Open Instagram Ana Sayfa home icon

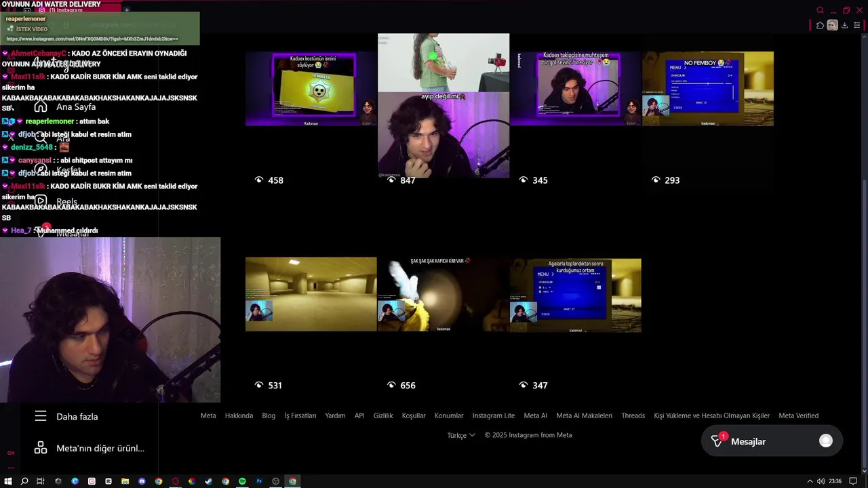41,106
